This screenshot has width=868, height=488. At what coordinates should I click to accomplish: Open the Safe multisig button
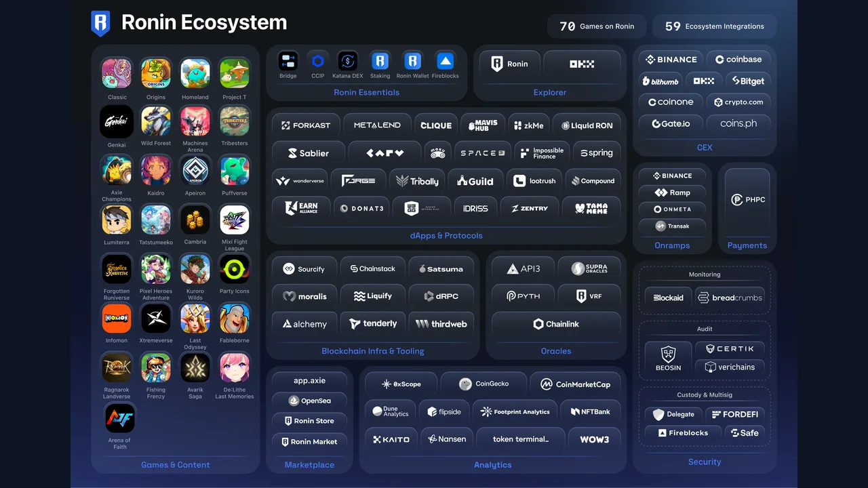click(745, 433)
